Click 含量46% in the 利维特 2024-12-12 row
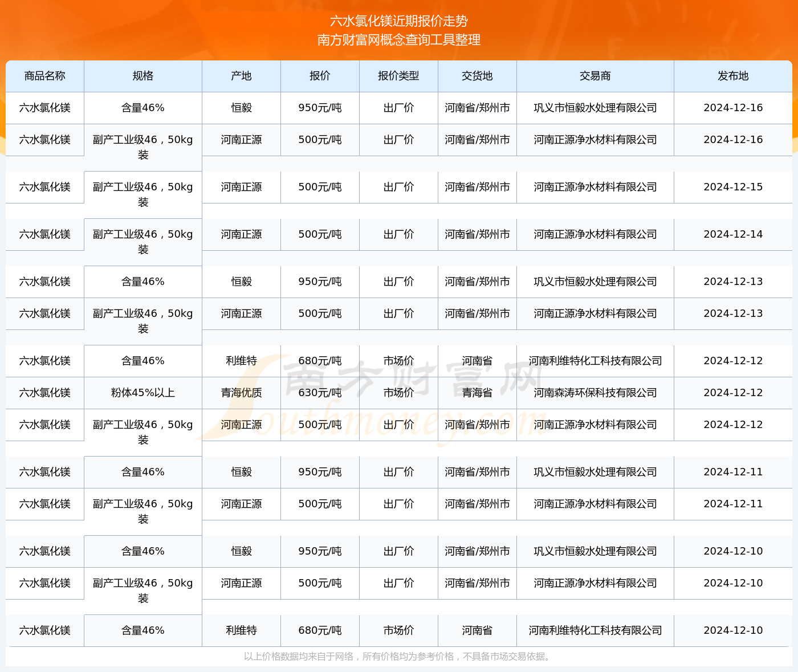The height and width of the screenshot is (672, 798). click(x=143, y=361)
